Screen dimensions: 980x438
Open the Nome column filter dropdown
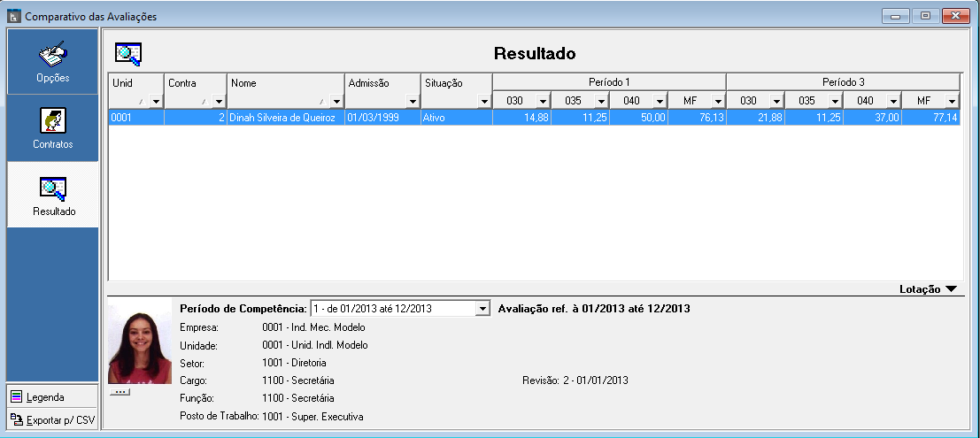coord(336,102)
